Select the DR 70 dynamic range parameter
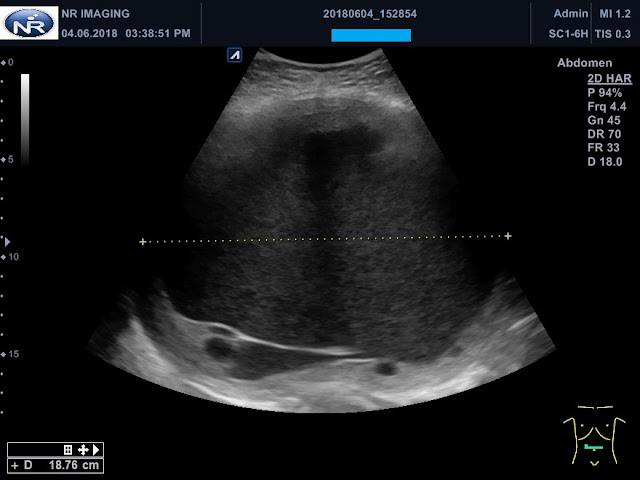640x480 pixels. tap(604, 134)
